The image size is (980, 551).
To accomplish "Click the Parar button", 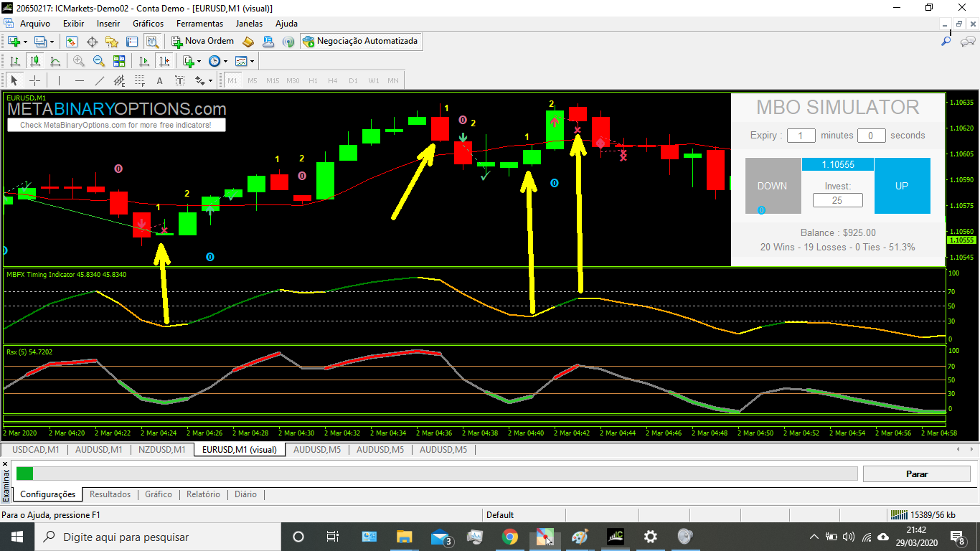I will click(x=917, y=474).
